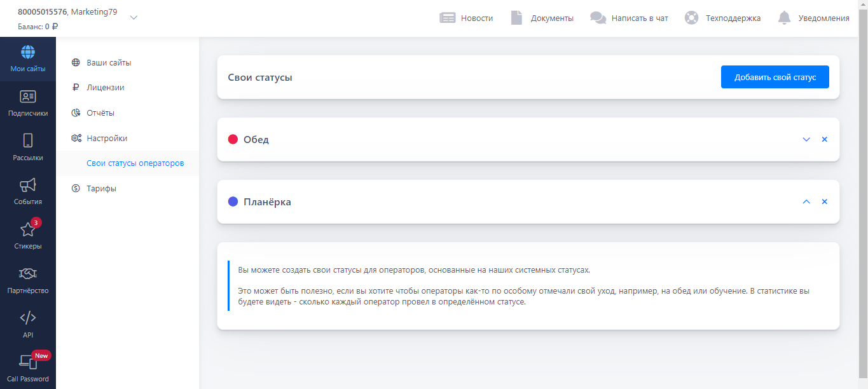Expand the Обед status row chevron

[x=806, y=139]
